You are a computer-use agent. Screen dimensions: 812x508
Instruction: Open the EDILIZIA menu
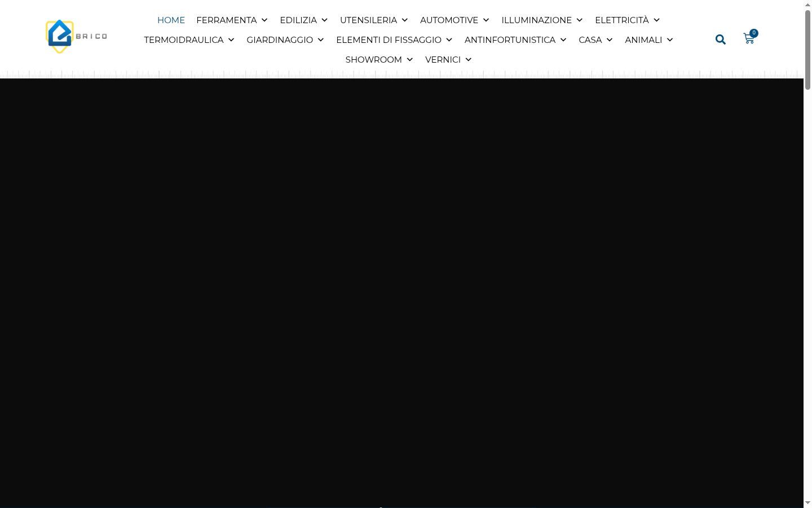click(x=298, y=20)
